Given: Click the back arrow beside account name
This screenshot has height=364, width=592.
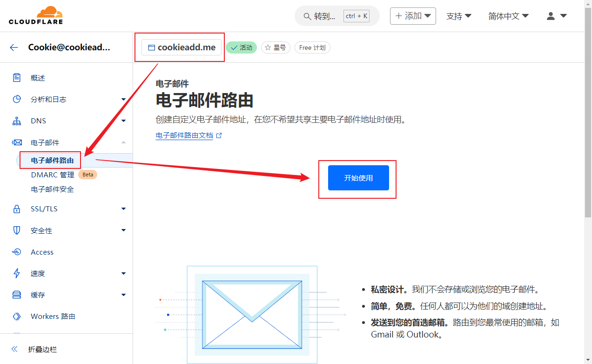Looking at the screenshot, I should click(x=14, y=47).
